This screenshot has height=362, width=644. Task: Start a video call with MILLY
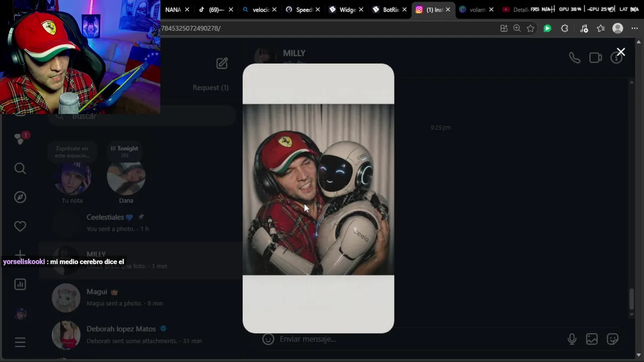coord(596,58)
